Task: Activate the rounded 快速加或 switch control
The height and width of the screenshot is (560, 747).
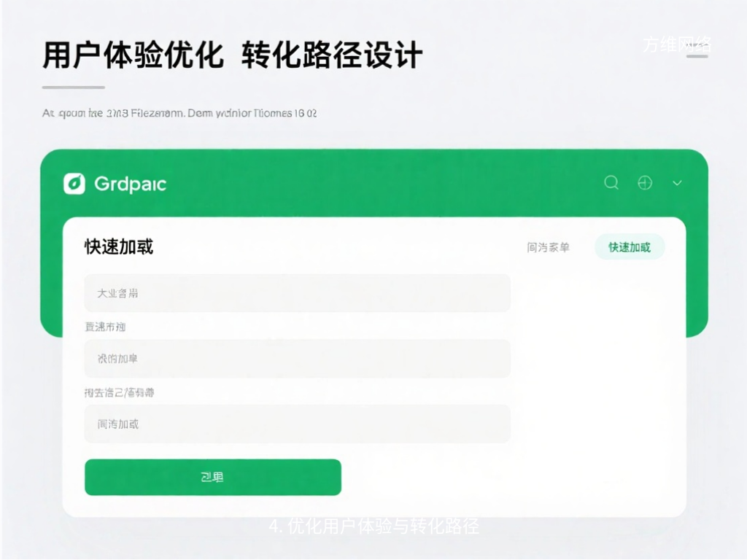Action: (630, 247)
